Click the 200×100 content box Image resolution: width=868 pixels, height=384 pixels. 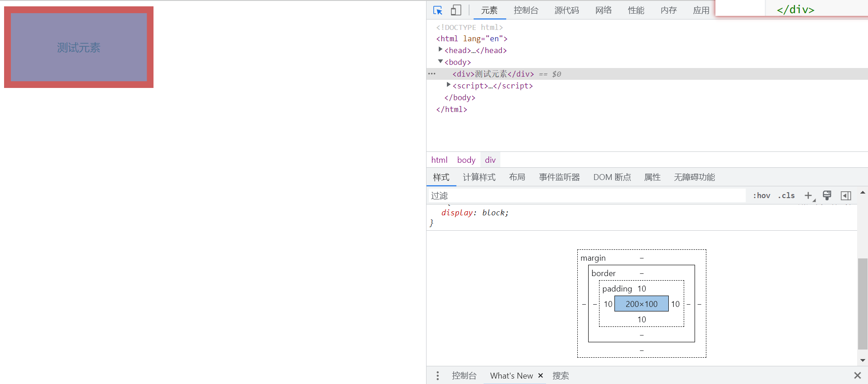tap(642, 304)
